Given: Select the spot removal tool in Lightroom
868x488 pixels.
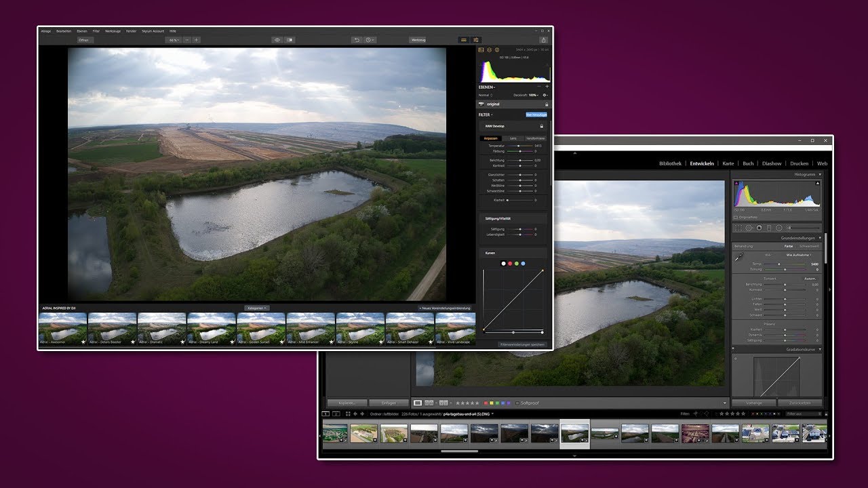Looking at the screenshot, I should 749,228.
